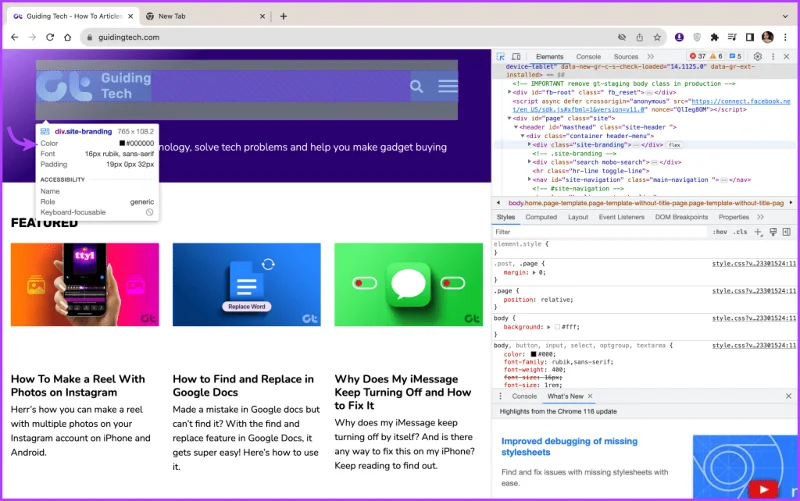The image size is (800, 501).
Task: Add a new style rule plus icon
Action: 758,232
